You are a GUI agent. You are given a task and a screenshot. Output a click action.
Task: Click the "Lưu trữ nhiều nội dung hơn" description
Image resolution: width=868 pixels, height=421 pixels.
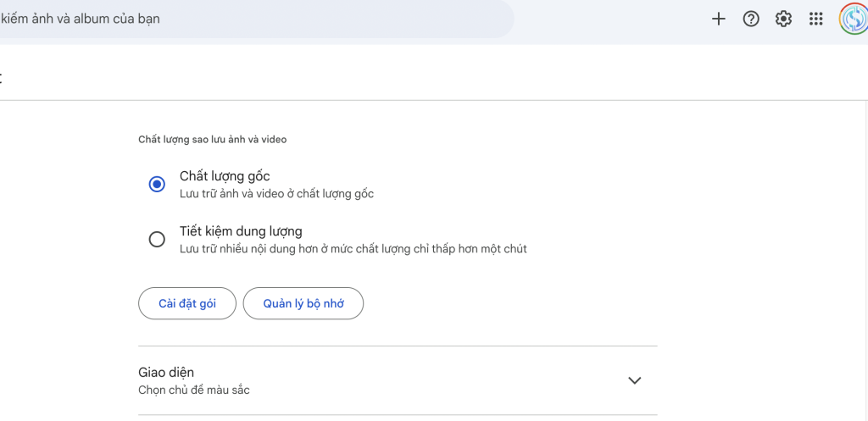pos(353,249)
